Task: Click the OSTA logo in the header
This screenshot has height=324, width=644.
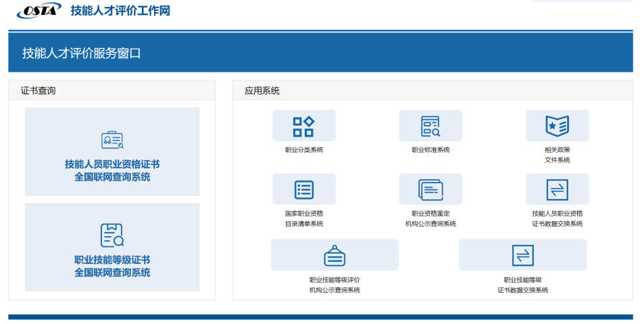Action: click(x=39, y=11)
